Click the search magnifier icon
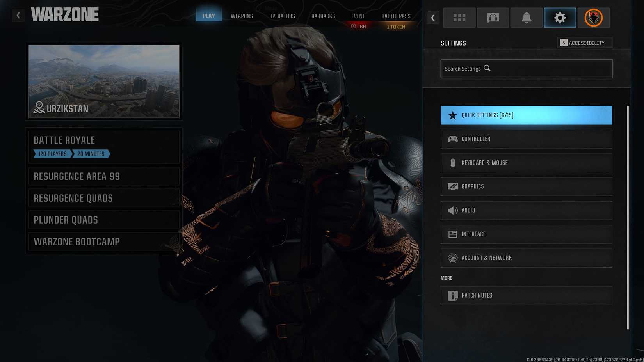Image resolution: width=644 pixels, height=362 pixels. pos(487,68)
